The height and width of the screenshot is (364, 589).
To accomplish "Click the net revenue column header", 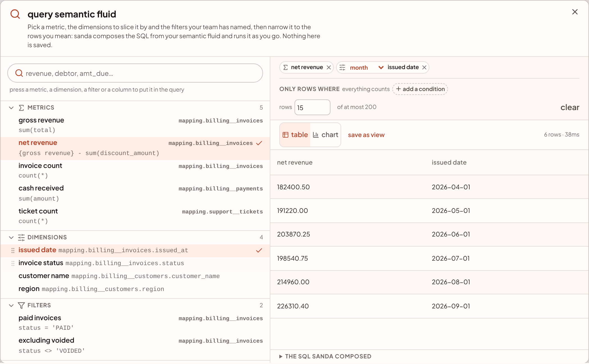I will click(295, 162).
